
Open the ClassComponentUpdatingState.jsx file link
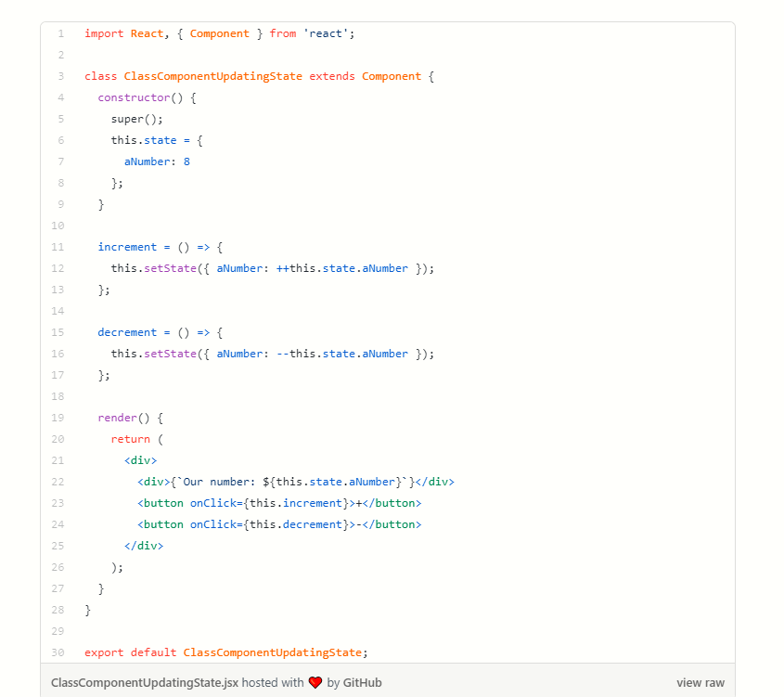coord(144,682)
